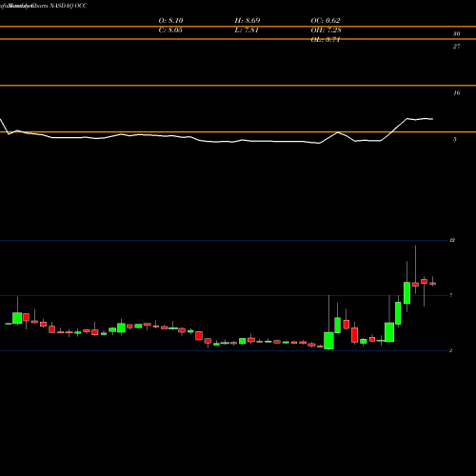Click the high price H: 8.69
Viewport: 476px width, 476px height.
point(248,21)
